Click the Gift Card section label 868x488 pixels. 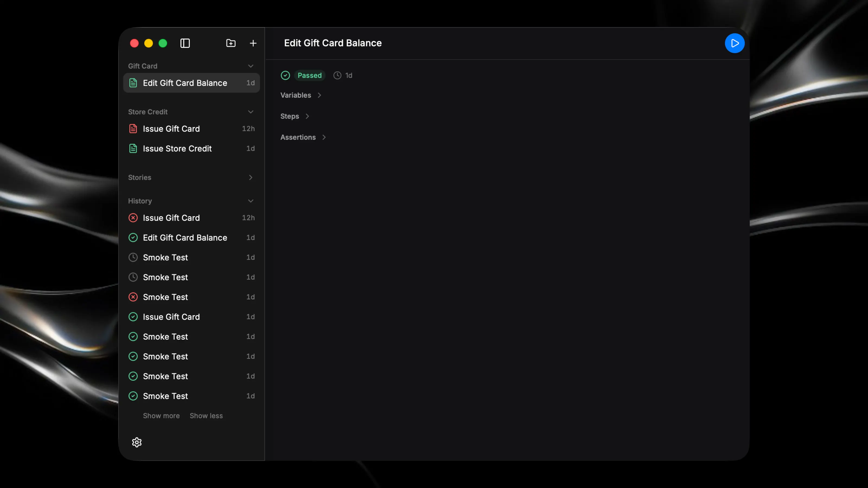[x=142, y=66]
